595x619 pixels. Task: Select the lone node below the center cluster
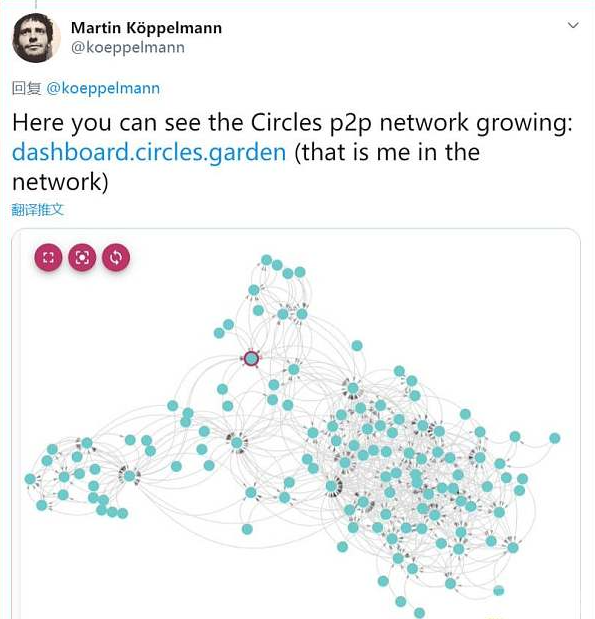point(247,529)
